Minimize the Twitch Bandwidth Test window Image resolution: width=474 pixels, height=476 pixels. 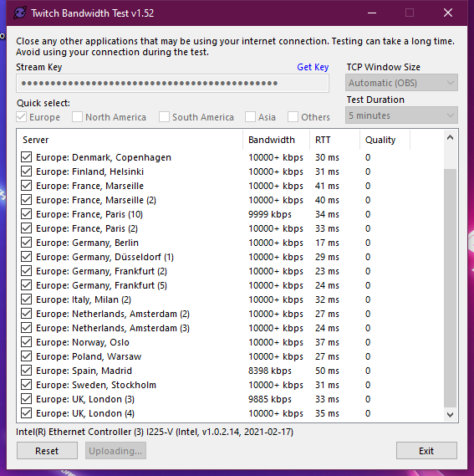[372, 13]
